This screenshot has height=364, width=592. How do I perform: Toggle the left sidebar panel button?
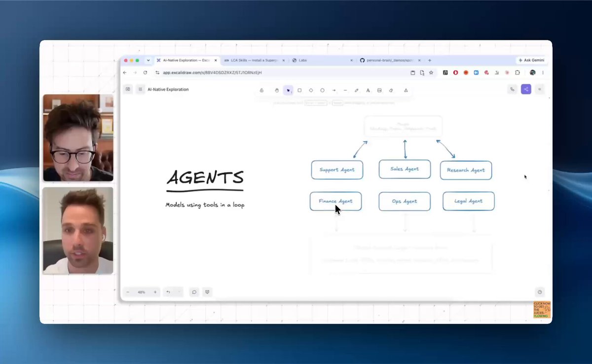[128, 89]
